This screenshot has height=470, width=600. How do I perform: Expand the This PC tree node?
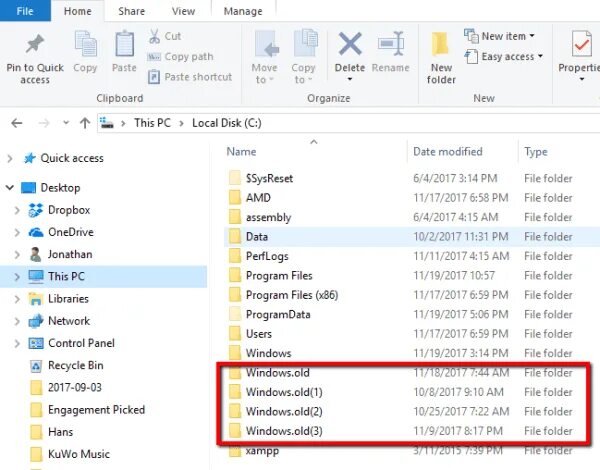tap(17, 277)
